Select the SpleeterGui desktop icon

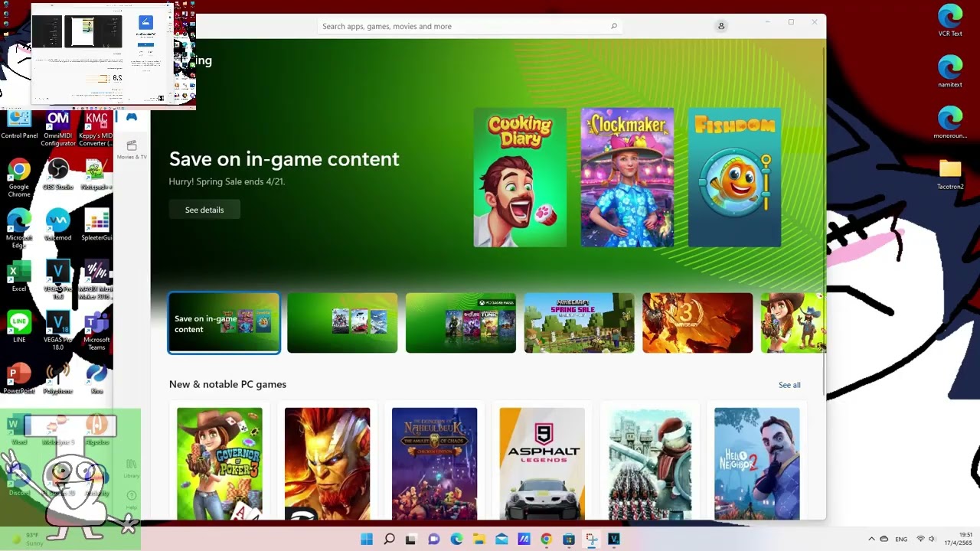point(96,226)
